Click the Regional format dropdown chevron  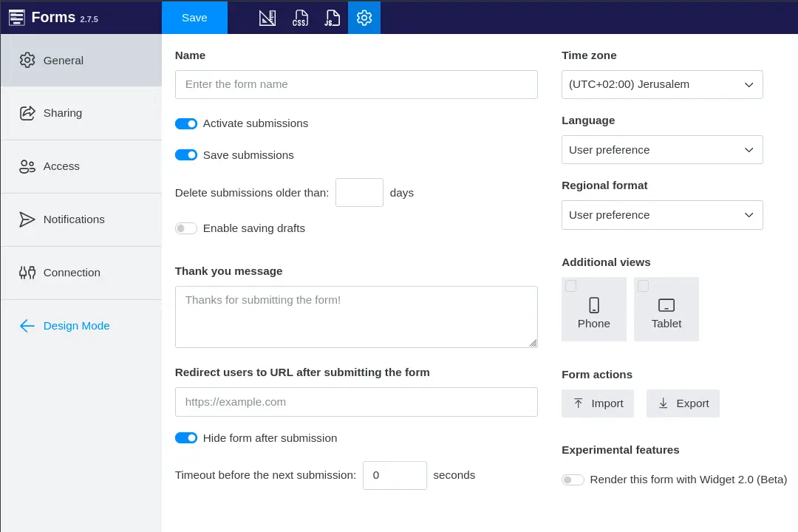[x=748, y=215]
